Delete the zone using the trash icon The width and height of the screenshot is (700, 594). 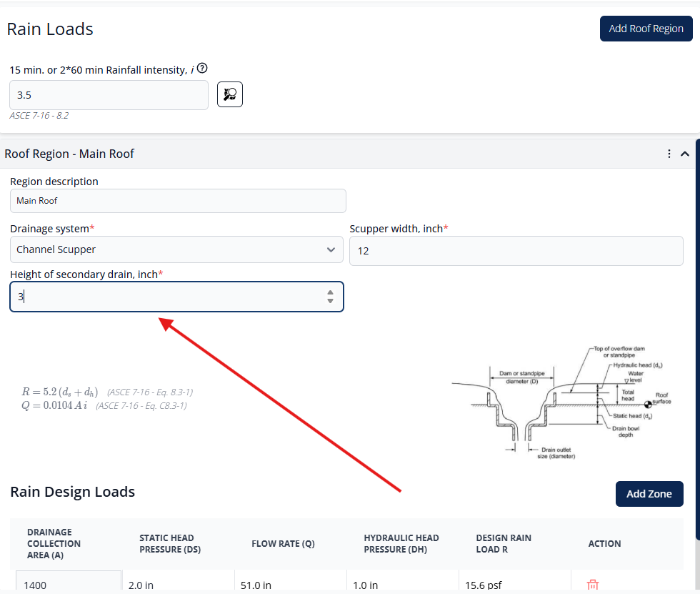(592, 585)
